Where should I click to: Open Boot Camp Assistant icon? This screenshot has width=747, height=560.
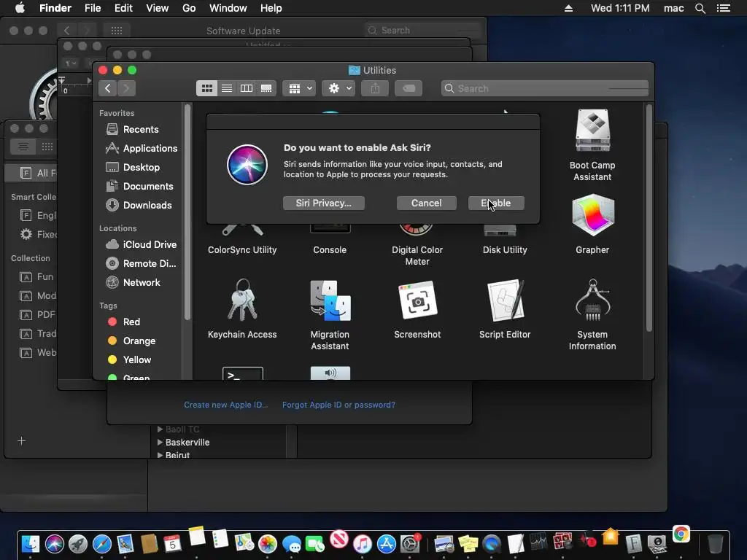[592, 131]
